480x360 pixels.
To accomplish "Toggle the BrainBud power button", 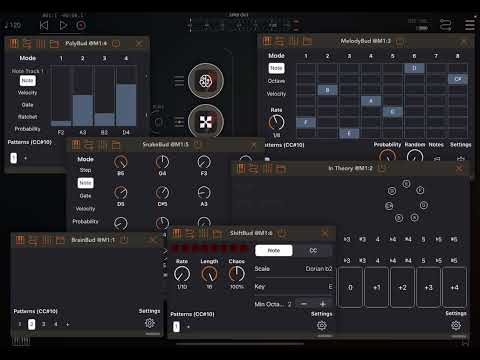I will pyautogui.click(x=124, y=240).
